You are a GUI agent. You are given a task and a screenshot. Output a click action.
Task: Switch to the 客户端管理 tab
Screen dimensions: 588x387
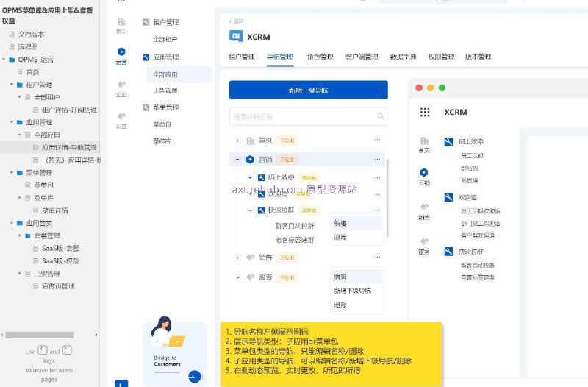tap(362, 57)
